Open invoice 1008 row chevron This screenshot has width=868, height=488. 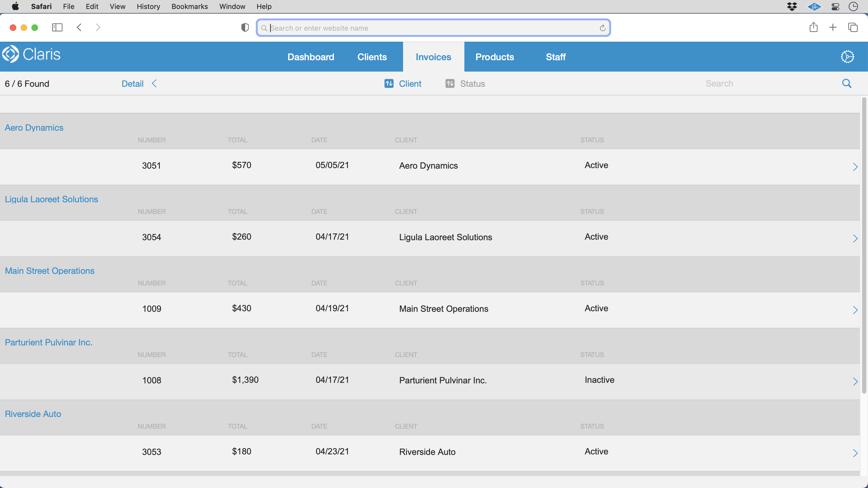[x=855, y=381]
